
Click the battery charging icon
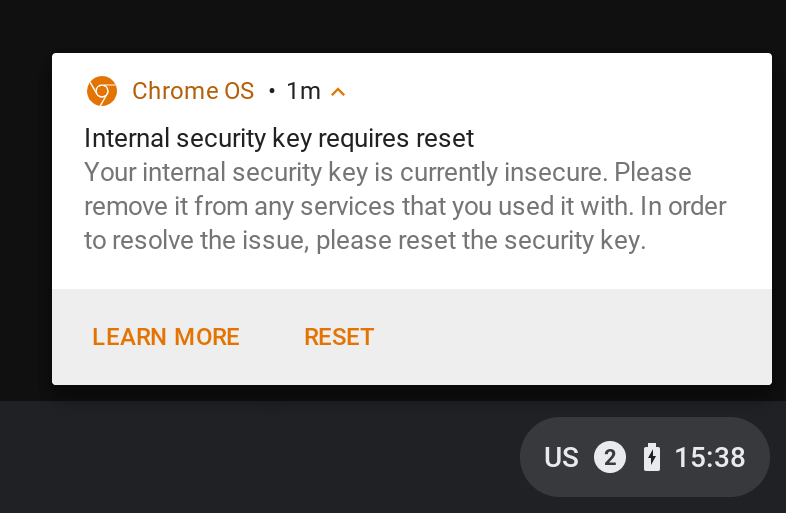[652, 458]
